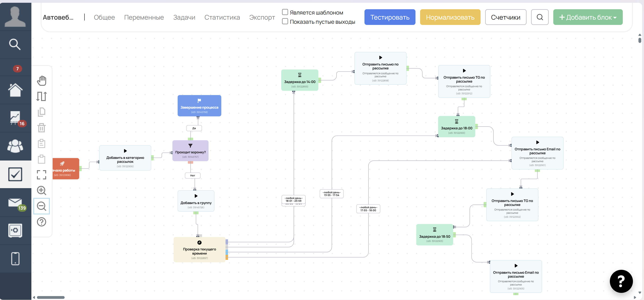Open the Статистика tab
The width and height of the screenshot is (644, 300).
222,17
